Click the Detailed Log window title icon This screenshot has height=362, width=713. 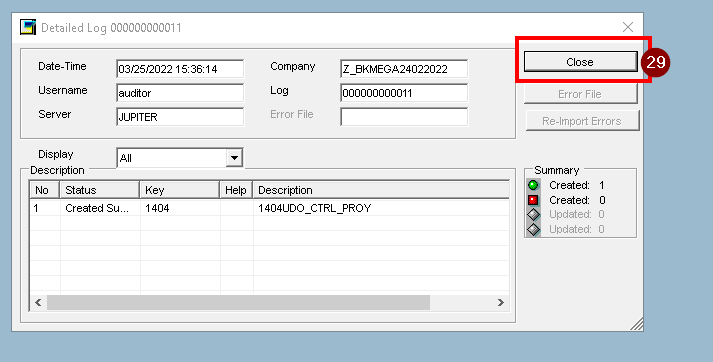[28, 27]
